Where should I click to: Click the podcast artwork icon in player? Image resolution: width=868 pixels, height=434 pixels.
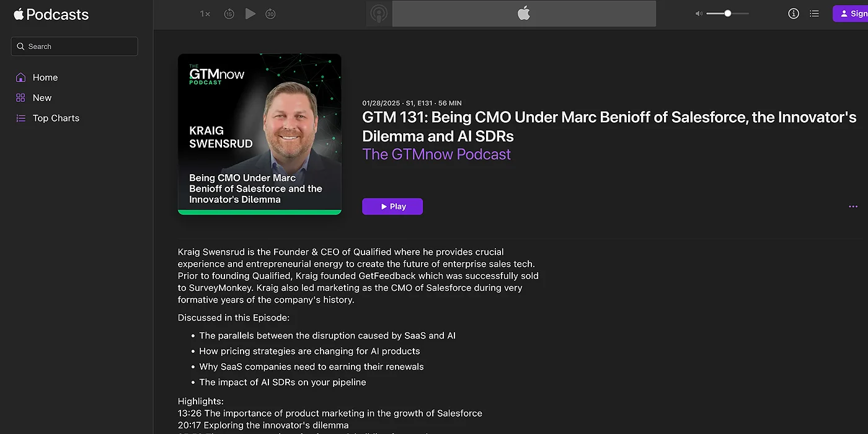pos(379,14)
